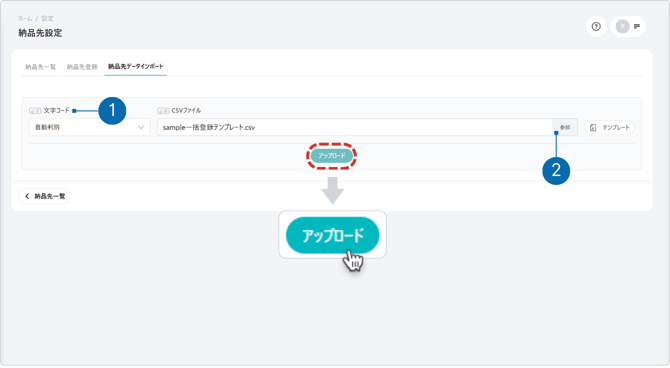
Task: Switch to the 納品先登録 tab
Action: pos(82,67)
